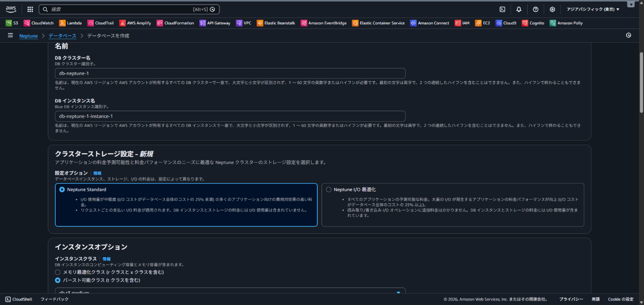Open Cookie の設定 footer link
The image size is (644, 305).
point(621,299)
